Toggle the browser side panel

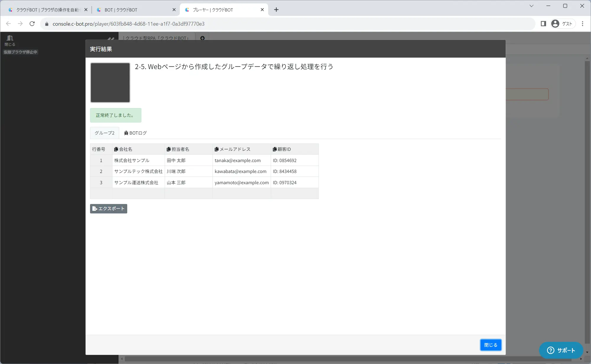543,24
